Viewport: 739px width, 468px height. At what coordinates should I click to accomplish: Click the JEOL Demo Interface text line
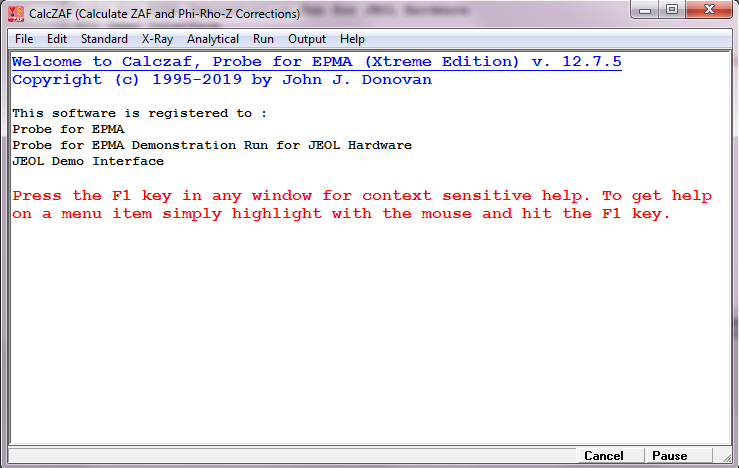[88, 161]
